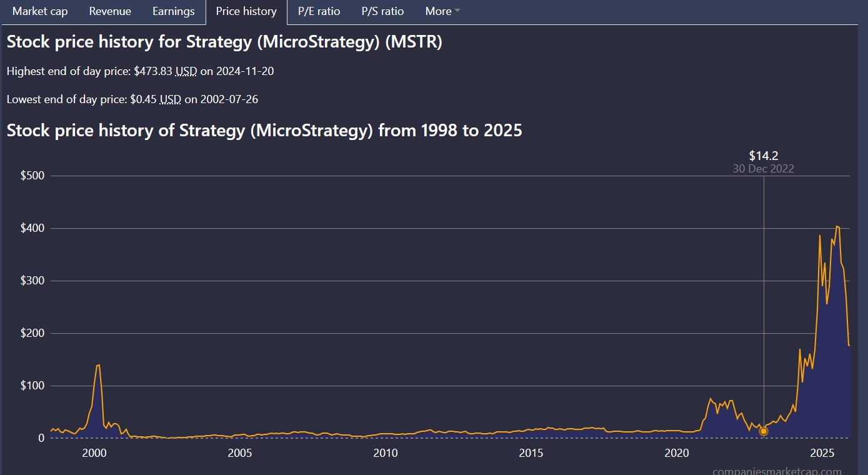Click the "$400" y-axis label
The height and width of the screenshot is (475, 868).
click(32, 228)
